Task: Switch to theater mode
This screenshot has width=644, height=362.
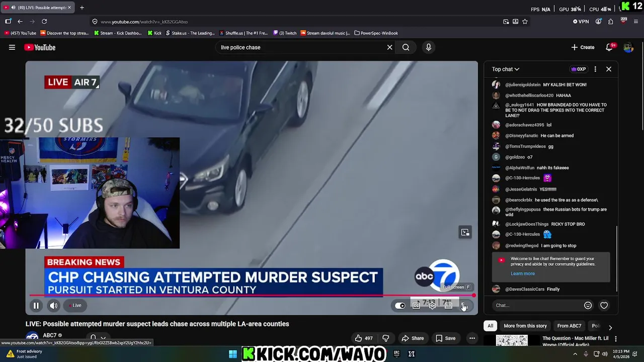Action: 448,305
